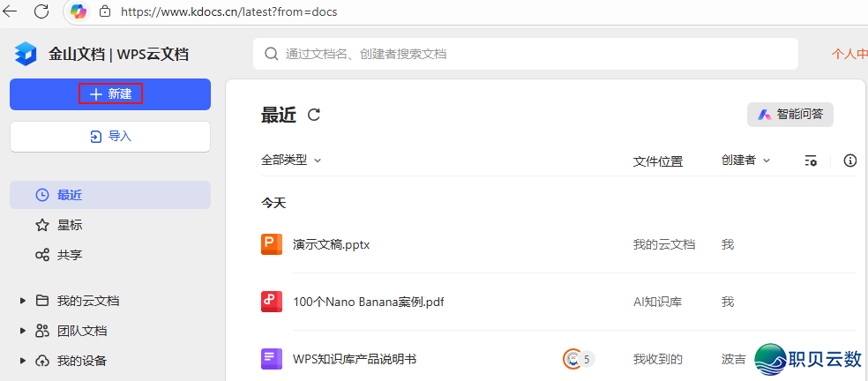The width and height of the screenshot is (868, 381).
Task: Click the 今天 group header
Action: click(x=273, y=203)
